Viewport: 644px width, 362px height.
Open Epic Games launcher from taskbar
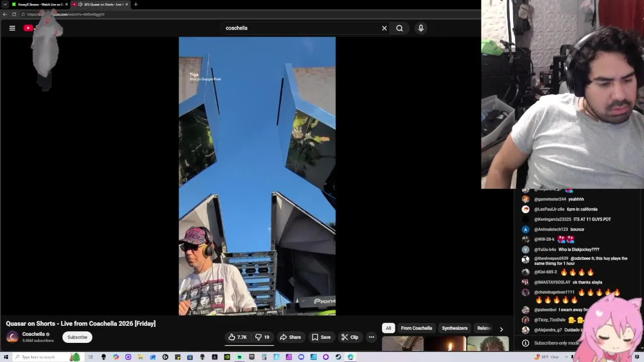point(252,357)
